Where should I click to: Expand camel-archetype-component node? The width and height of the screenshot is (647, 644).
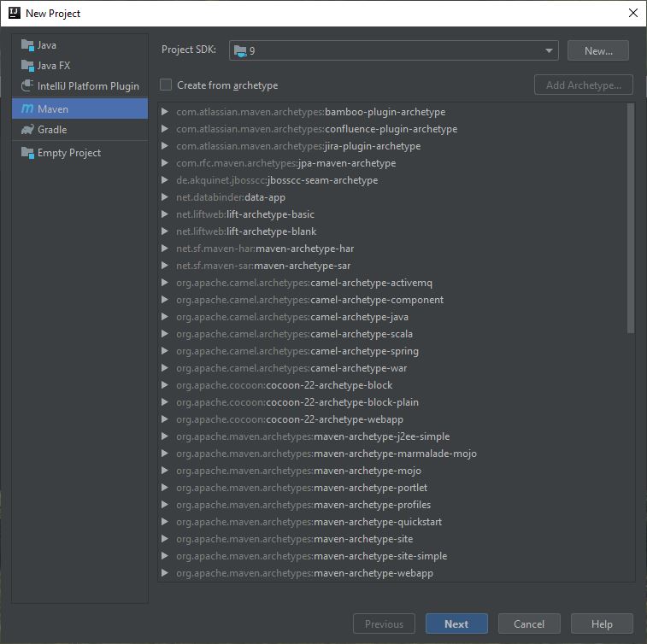pos(165,300)
